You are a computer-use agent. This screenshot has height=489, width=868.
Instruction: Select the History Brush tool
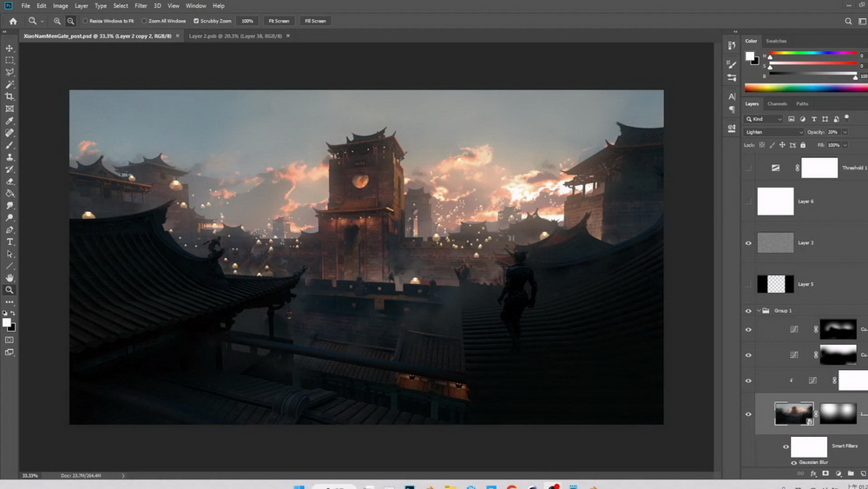click(10, 169)
